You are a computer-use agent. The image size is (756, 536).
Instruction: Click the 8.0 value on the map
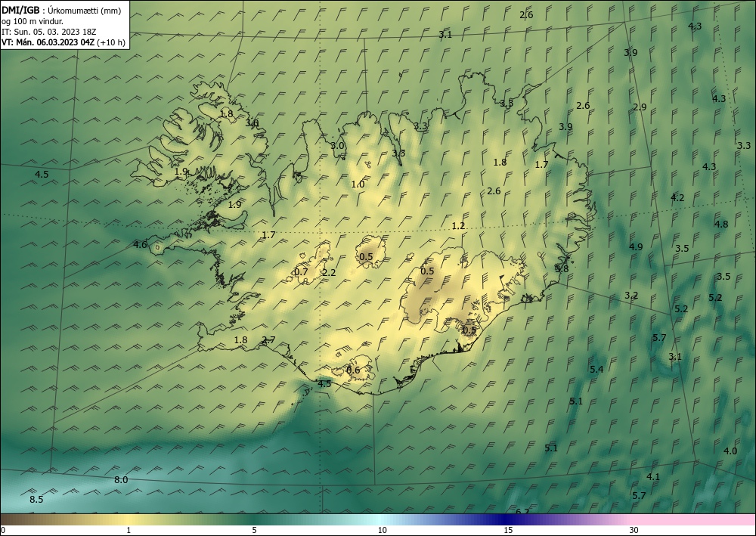point(121,479)
